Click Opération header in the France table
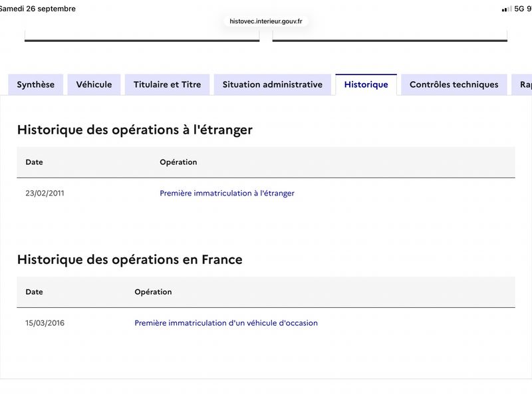The width and height of the screenshot is (532, 399). pyautogui.click(x=153, y=292)
